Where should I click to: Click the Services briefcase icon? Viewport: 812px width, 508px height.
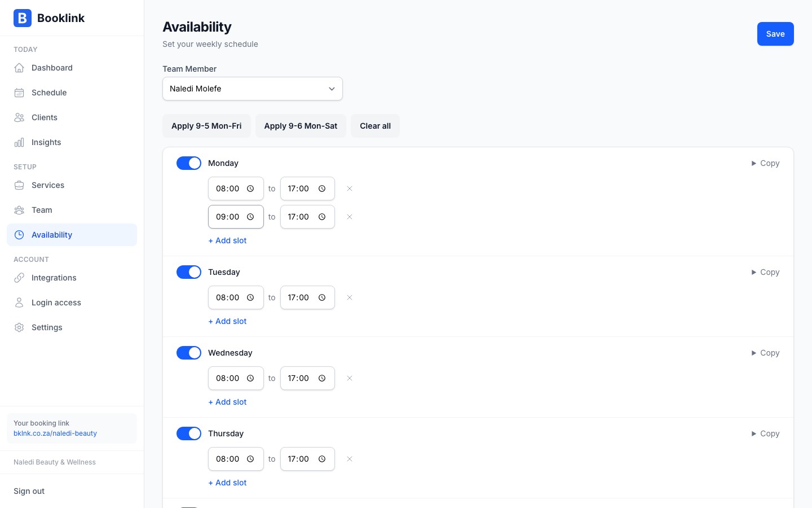click(19, 185)
